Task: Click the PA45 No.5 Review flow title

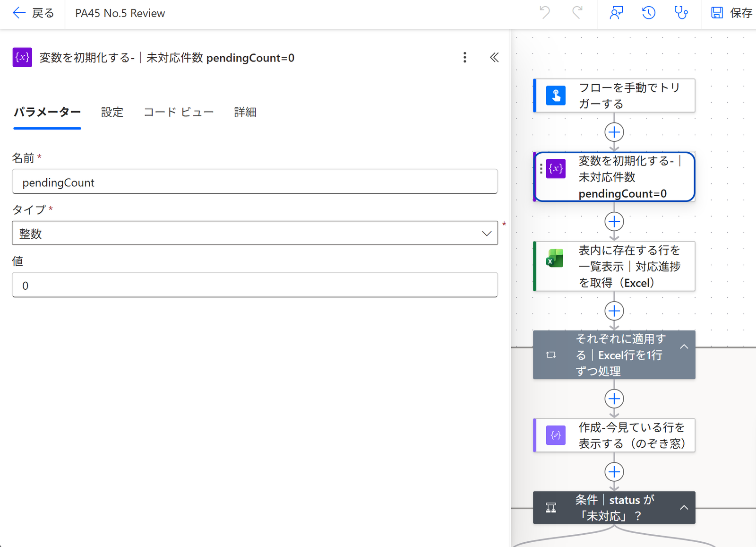Action: point(120,13)
